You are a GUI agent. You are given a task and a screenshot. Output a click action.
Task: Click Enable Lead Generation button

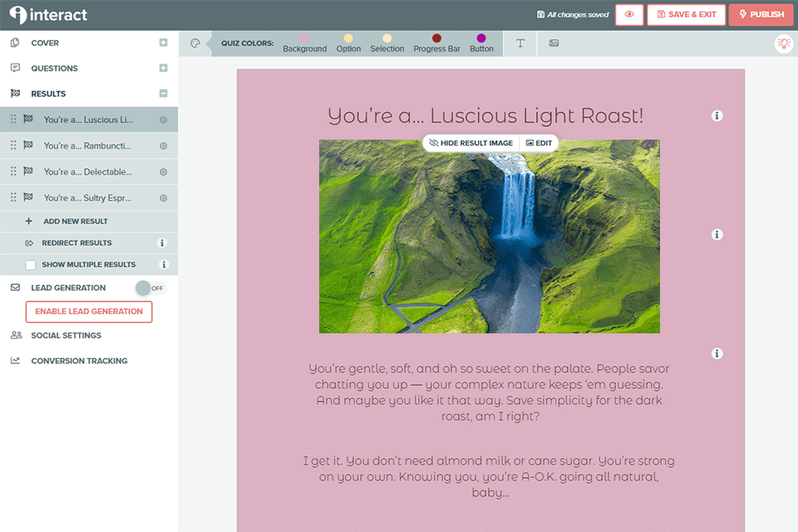pos(89,312)
